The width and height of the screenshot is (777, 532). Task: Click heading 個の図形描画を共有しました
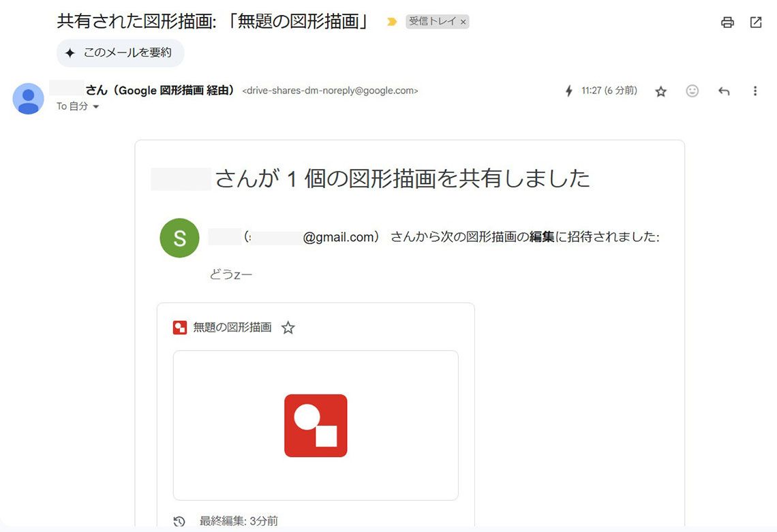click(447, 179)
